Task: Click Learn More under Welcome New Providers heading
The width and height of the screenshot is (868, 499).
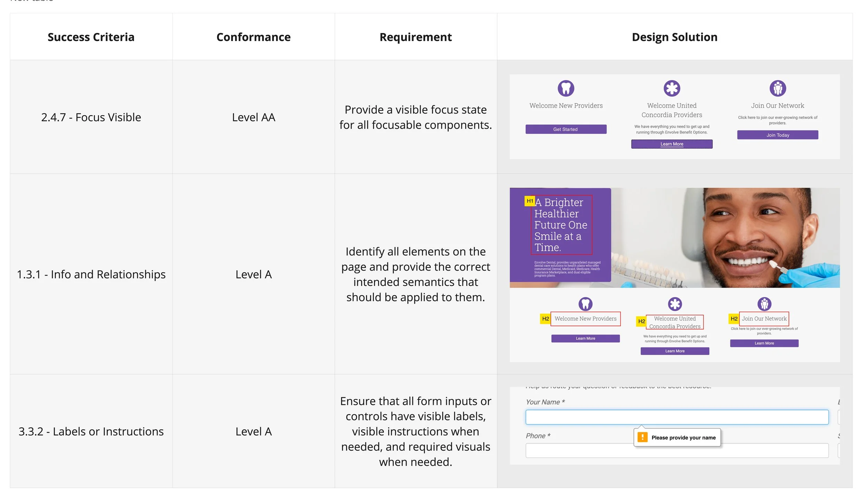Action: click(585, 338)
